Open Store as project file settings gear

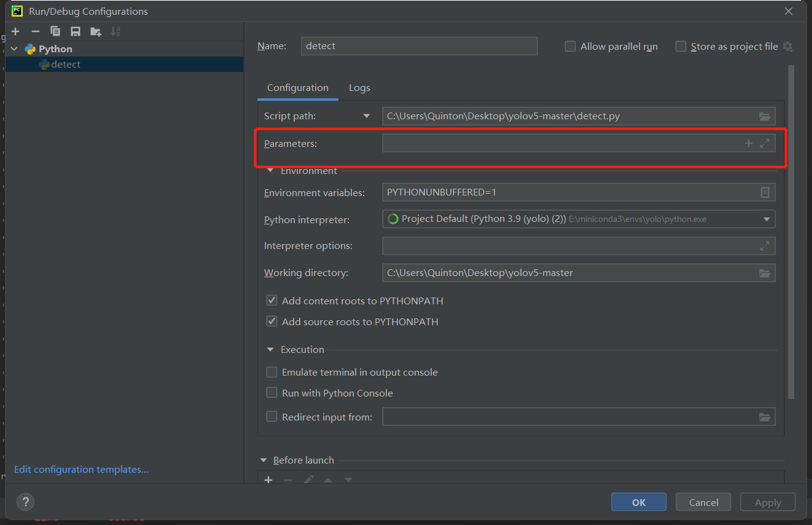788,47
